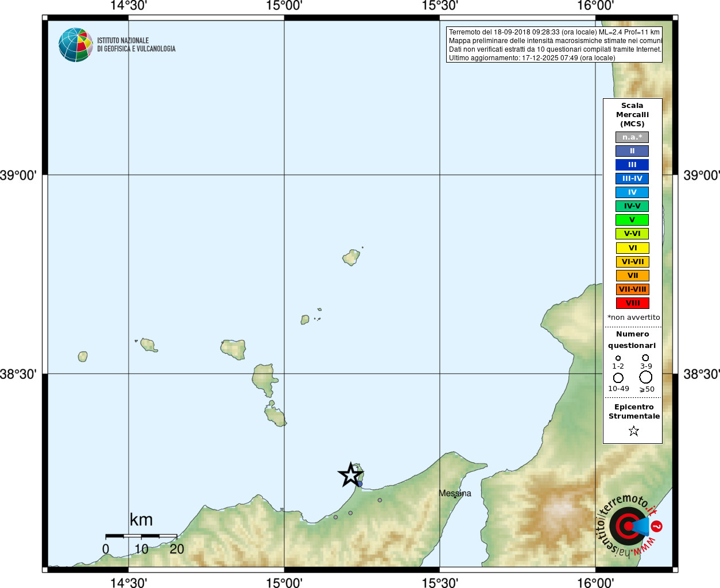Click the bottom axis 14°30' longitude label

click(128, 582)
